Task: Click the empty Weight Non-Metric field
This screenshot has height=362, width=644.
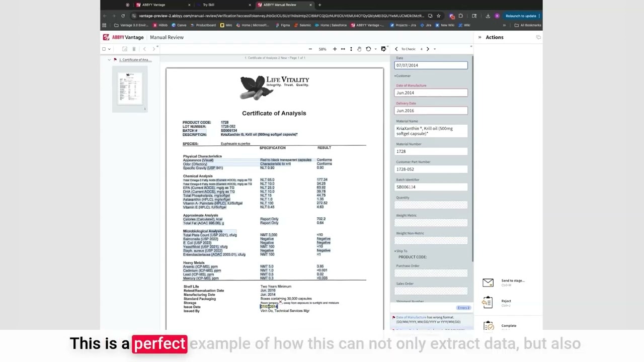Action: click(x=431, y=240)
